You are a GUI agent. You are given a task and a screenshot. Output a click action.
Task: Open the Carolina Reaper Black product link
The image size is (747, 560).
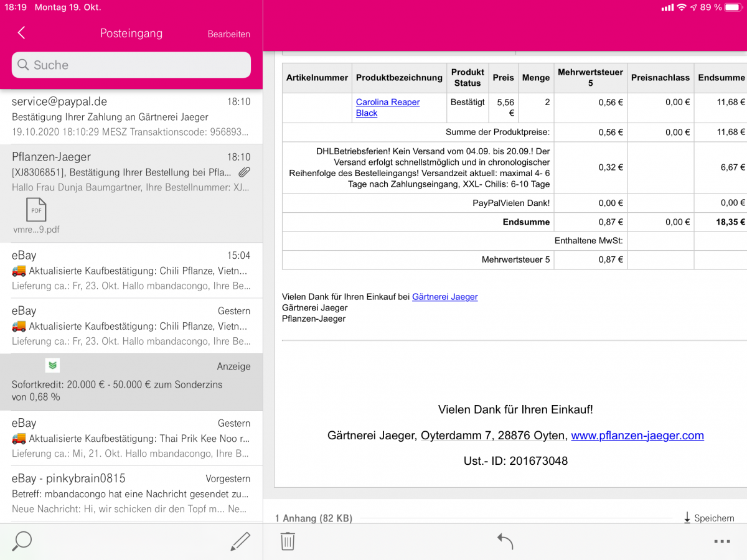388,108
